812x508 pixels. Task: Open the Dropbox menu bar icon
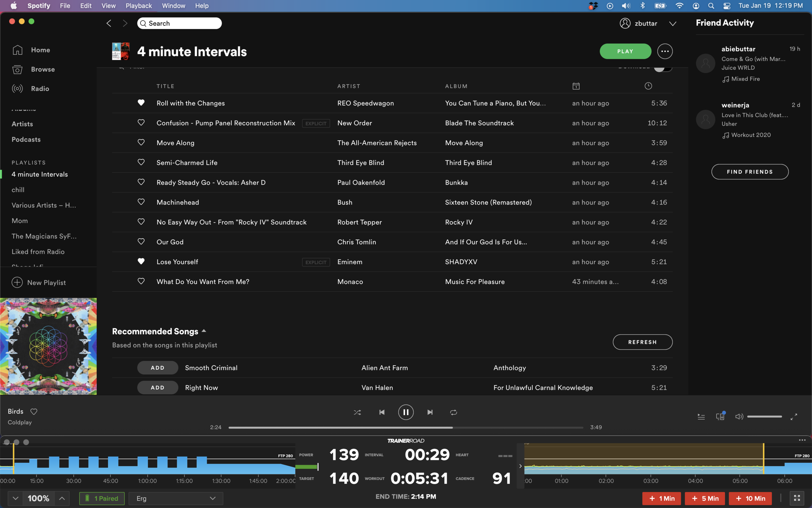[x=593, y=6]
